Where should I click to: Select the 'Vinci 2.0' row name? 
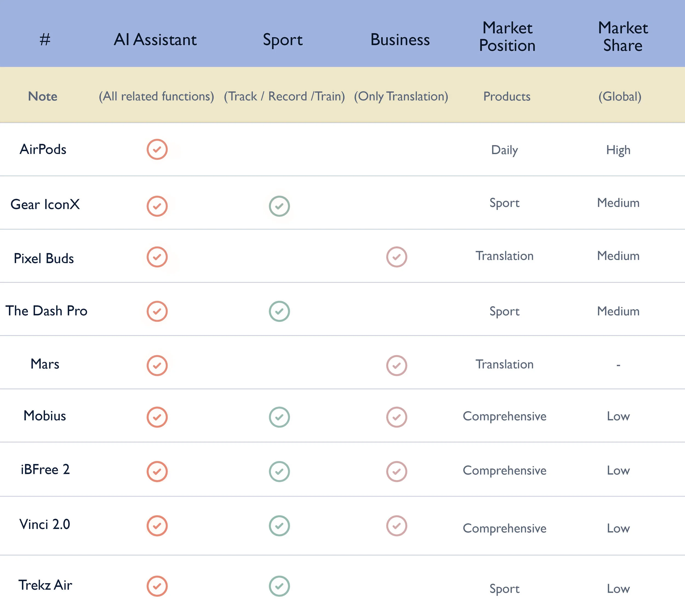(45, 524)
